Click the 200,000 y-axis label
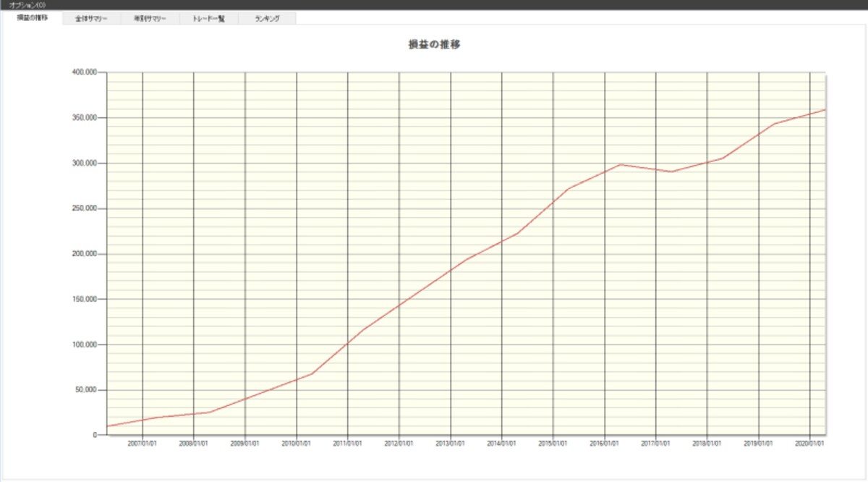The image size is (868, 482). [84, 254]
